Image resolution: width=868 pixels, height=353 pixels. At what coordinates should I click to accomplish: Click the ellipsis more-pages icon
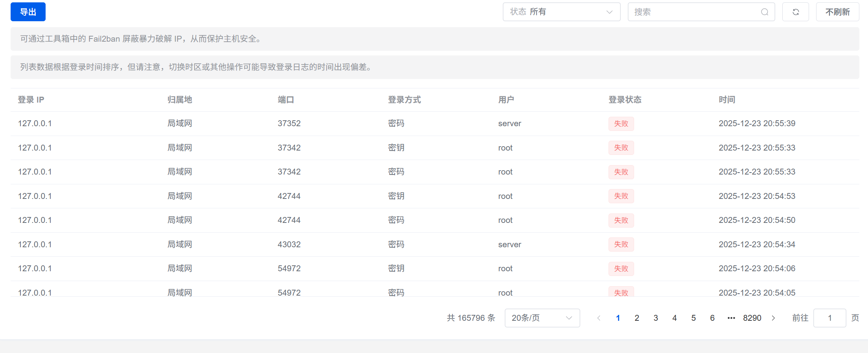pos(731,318)
